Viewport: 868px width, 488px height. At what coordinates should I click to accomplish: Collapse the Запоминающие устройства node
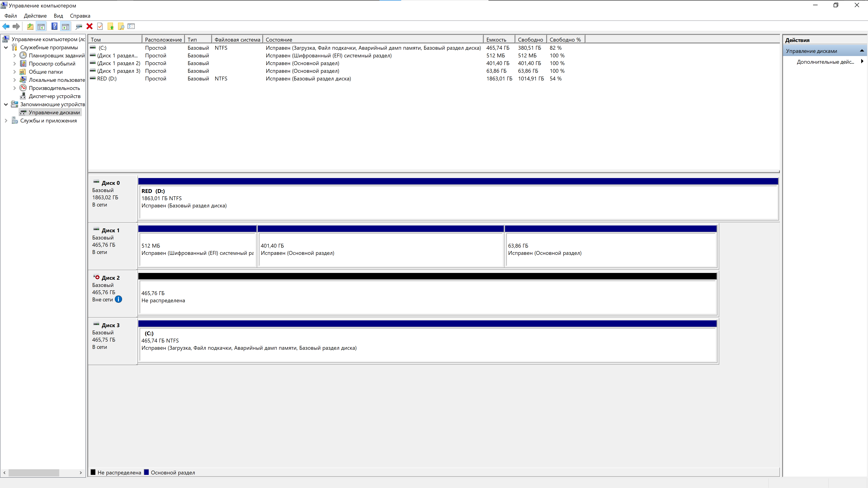pyautogui.click(x=6, y=104)
